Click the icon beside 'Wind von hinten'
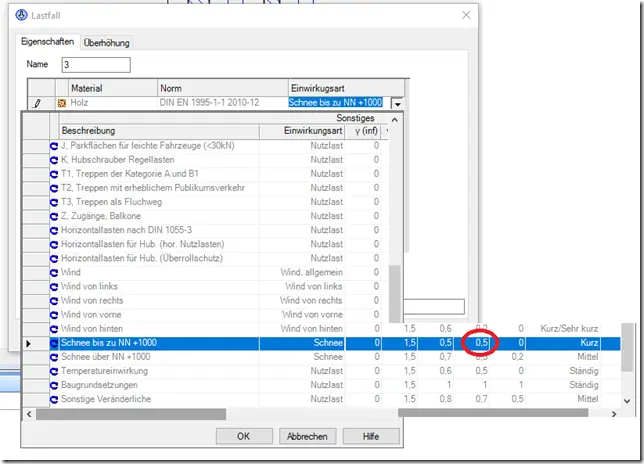This screenshot has height=464, width=644. pyautogui.click(x=54, y=329)
